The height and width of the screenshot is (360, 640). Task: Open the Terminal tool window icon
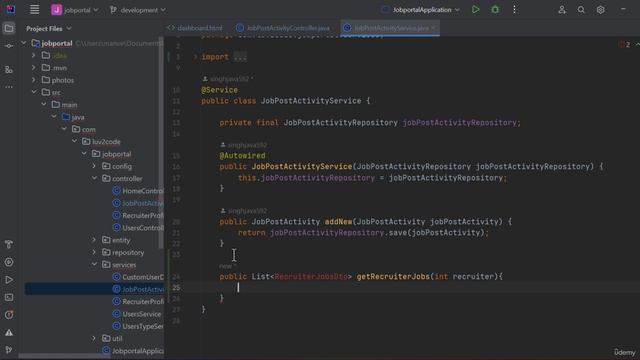9,298
